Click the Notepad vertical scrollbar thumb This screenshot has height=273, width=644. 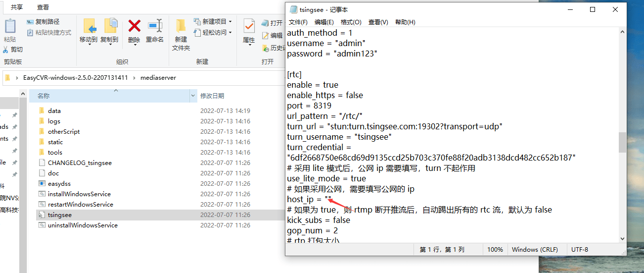coord(622,142)
